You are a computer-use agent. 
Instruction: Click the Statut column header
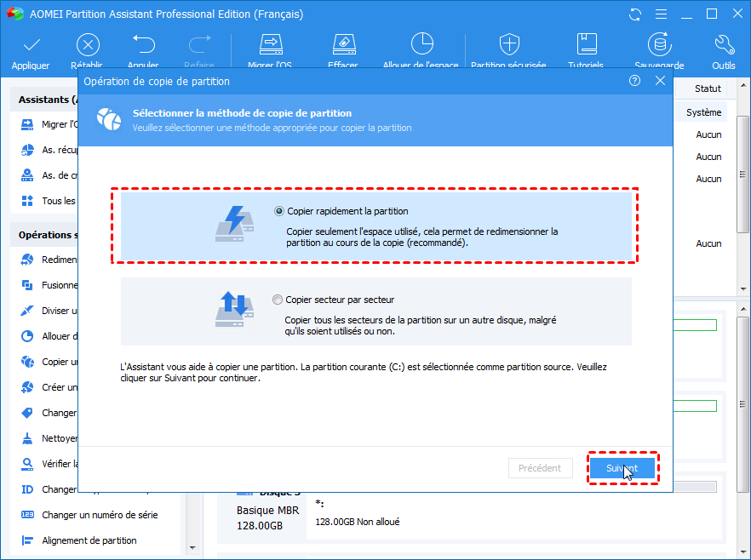coord(708,89)
